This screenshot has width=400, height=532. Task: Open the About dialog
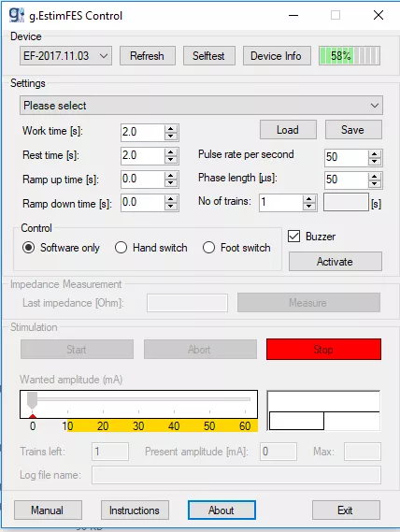tap(221, 510)
